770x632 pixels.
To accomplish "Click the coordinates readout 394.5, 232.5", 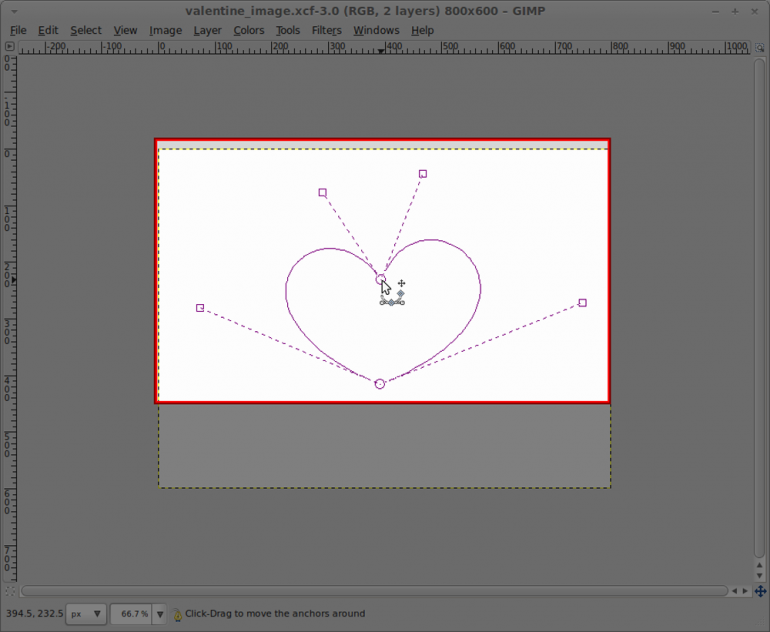I will click(34, 614).
